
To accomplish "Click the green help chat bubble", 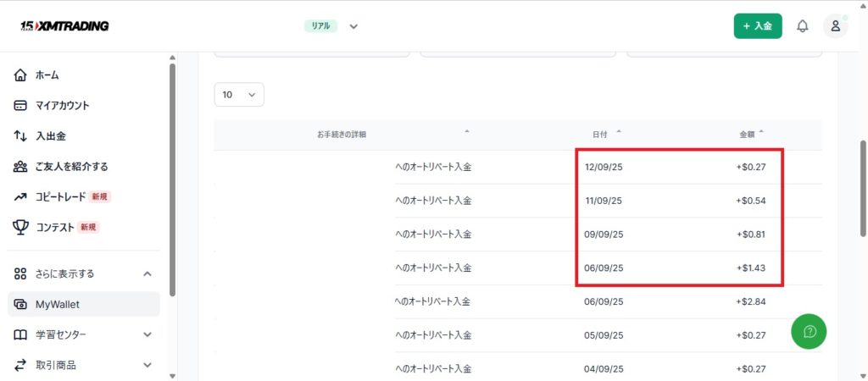I will pyautogui.click(x=809, y=331).
